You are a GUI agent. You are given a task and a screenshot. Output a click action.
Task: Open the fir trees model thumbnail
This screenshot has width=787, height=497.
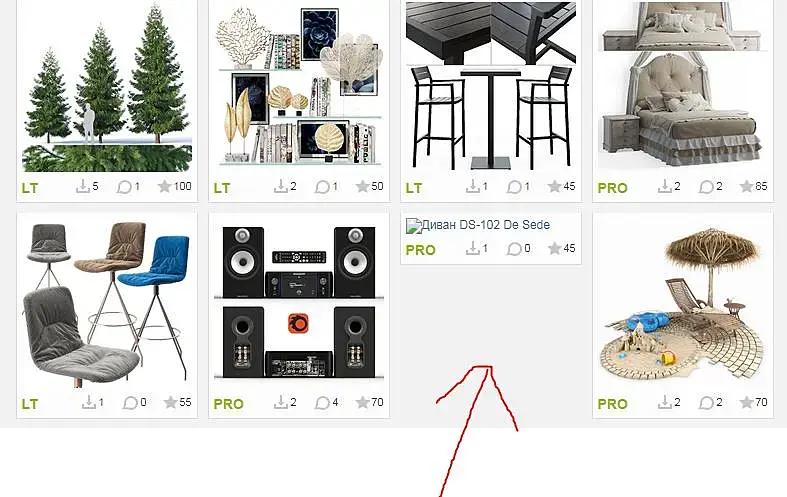click(107, 86)
